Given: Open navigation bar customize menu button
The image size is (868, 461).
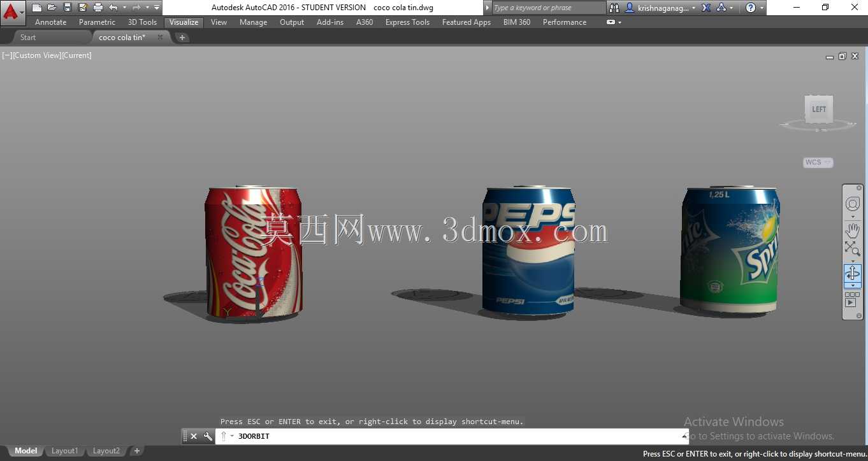Looking at the screenshot, I should [859, 316].
